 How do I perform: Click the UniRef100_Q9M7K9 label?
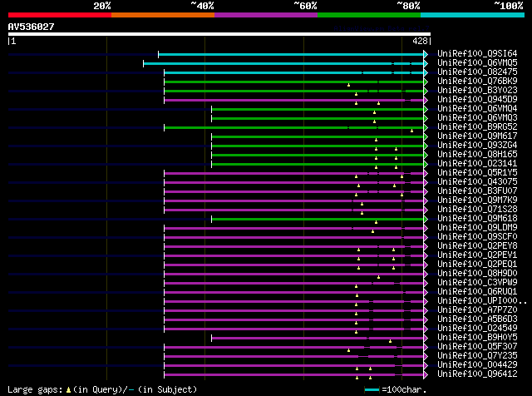(477, 200)
